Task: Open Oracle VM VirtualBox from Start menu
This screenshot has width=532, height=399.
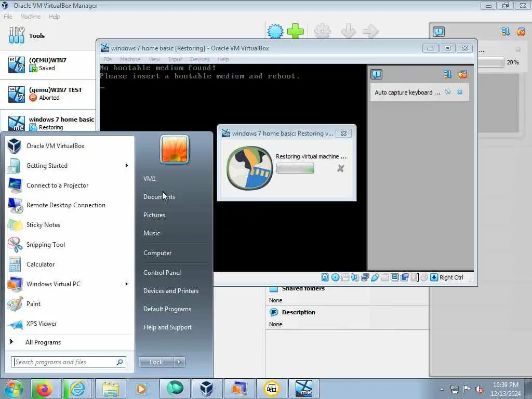Action: tap(70, 146)
